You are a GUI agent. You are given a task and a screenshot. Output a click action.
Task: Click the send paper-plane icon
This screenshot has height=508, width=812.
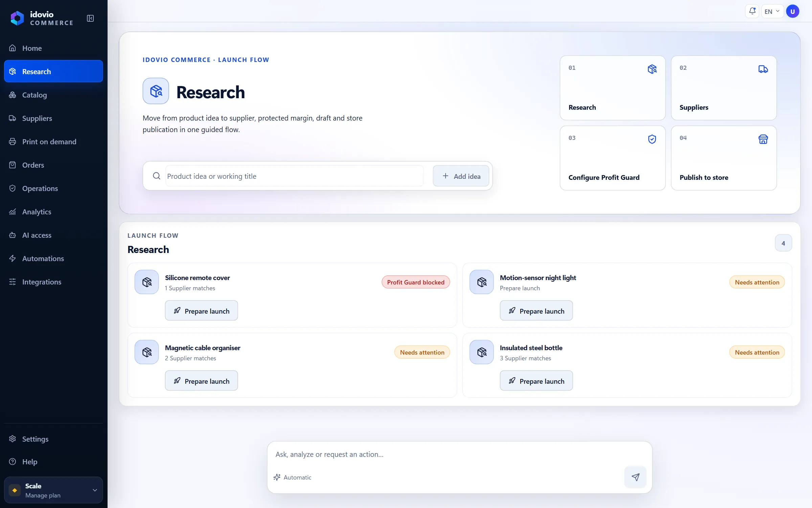tap(635, 477)
